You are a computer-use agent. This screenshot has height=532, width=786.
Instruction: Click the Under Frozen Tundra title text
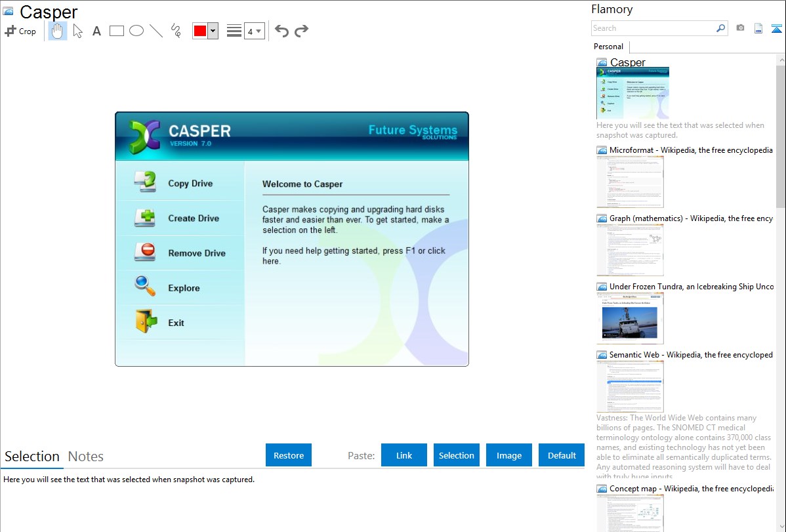click(692, 286)
